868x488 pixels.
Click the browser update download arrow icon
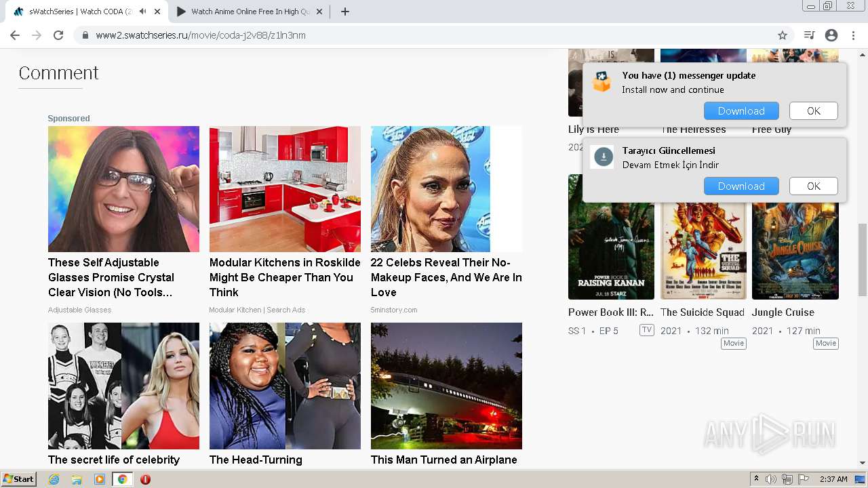pyautogui.click(x=603, y=157)
